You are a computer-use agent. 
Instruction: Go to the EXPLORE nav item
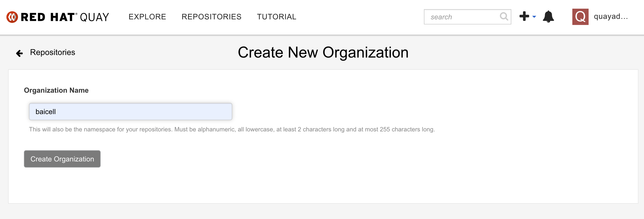coord(147,17)
